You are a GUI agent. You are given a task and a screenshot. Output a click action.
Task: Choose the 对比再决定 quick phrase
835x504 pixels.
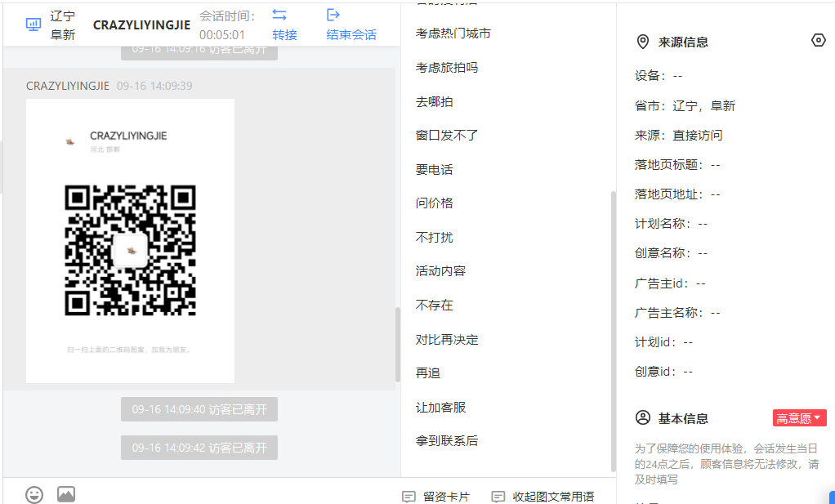[447, 339]
